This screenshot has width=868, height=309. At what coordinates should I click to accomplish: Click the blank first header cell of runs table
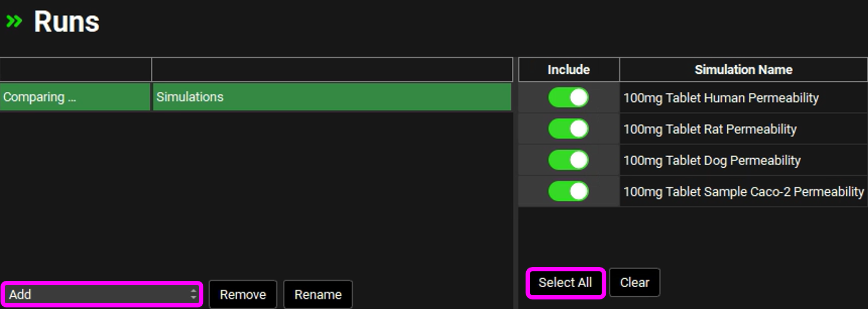[75, 70]
